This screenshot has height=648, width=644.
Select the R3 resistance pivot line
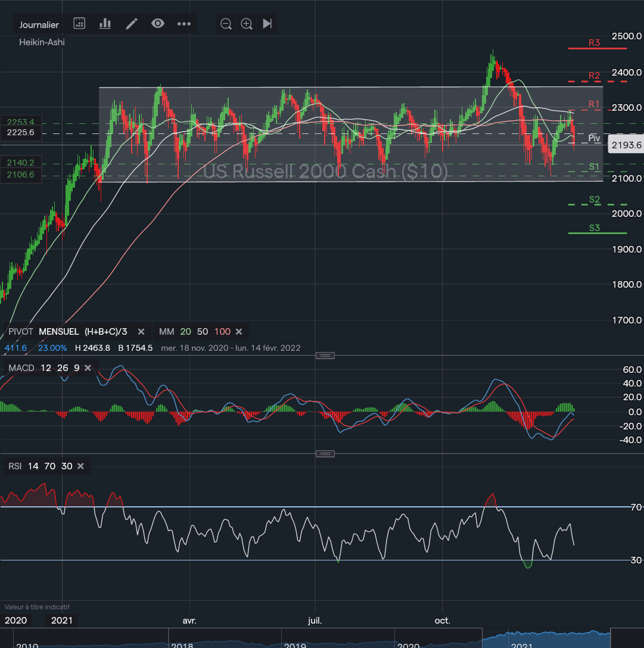point(598,48)
